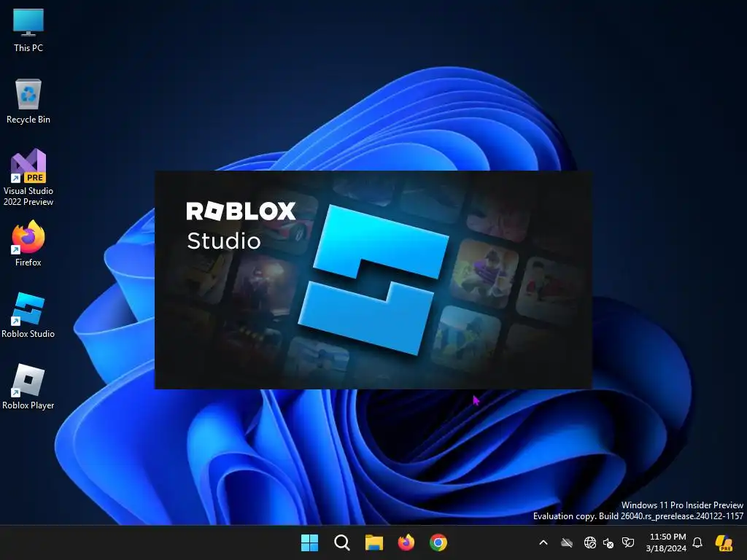Open taskbar Search
Image resolution: width=747 pixels, height=560 pixels.
coord(341,542)
